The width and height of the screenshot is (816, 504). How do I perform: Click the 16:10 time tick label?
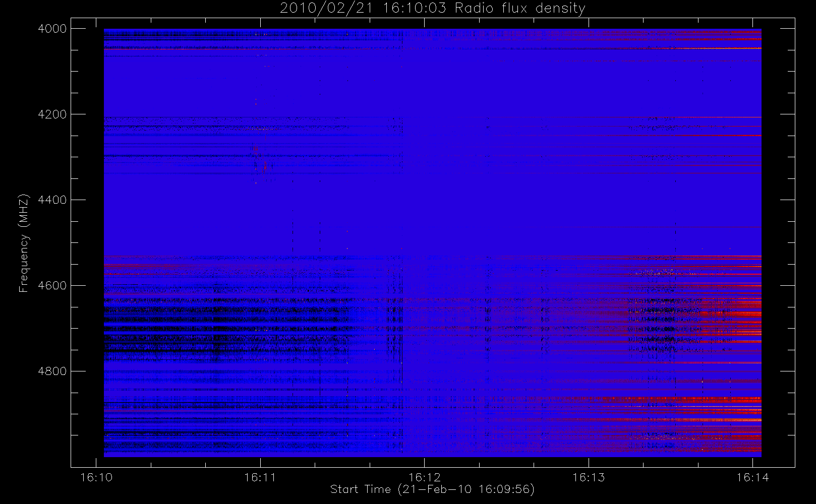pos(96,477)
